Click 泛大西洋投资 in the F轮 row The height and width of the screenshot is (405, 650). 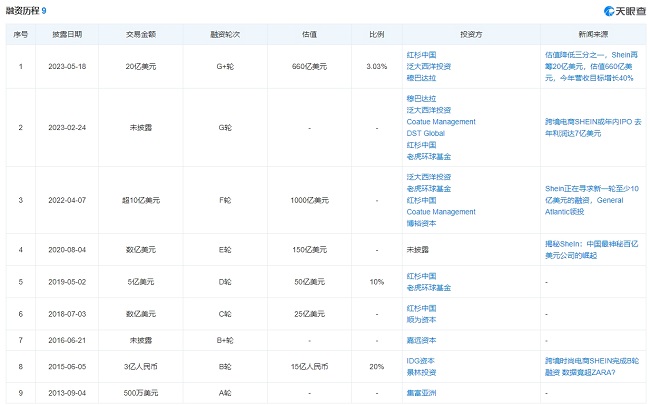point(429,177)
